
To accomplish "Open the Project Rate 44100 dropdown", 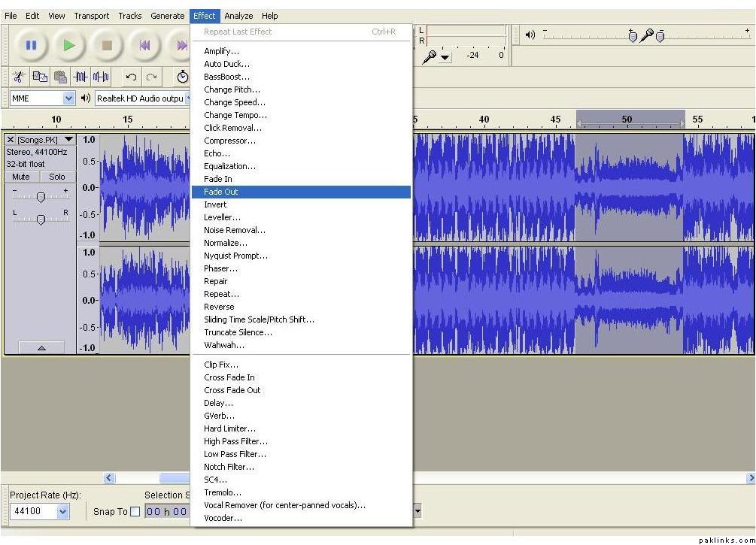I will [62, 511].
